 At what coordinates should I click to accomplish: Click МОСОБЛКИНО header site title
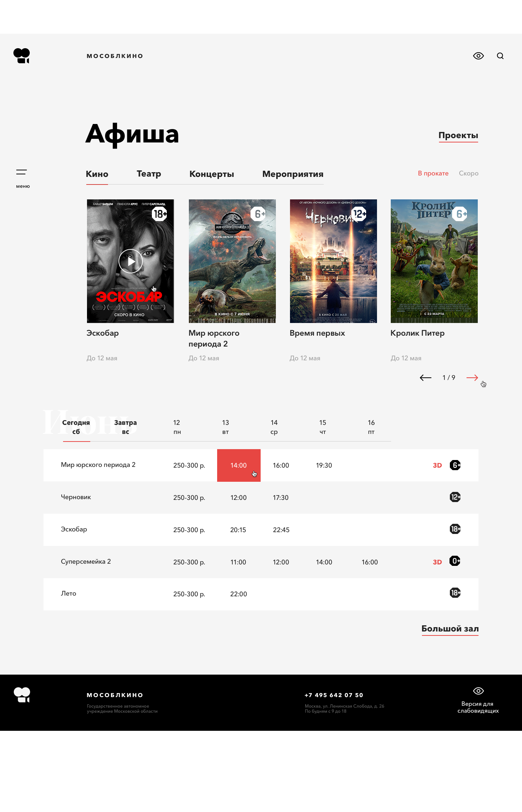coord(115,56)
